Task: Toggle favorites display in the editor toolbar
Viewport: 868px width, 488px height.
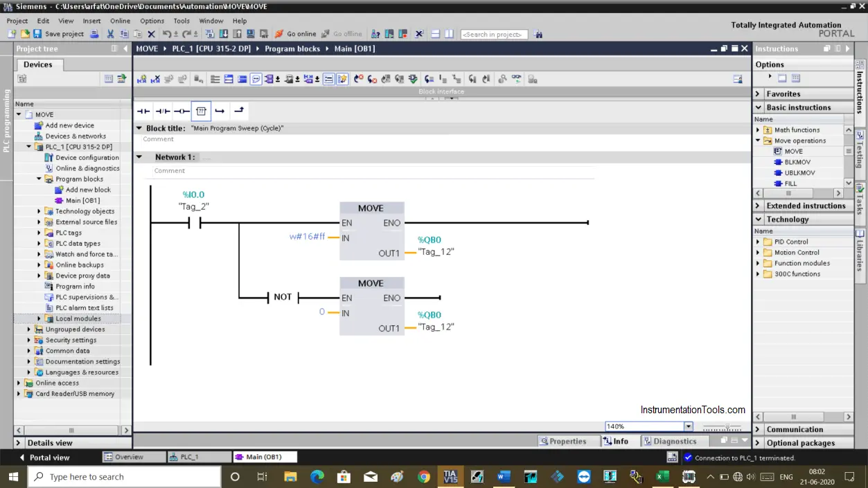Action: click(342, 79)
